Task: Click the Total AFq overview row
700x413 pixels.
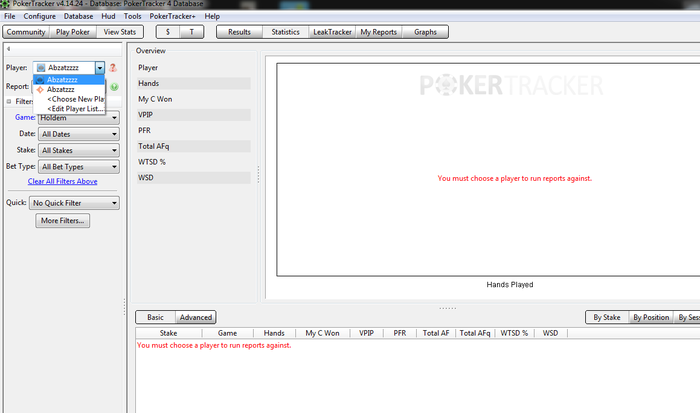Action: pos(194,146)
